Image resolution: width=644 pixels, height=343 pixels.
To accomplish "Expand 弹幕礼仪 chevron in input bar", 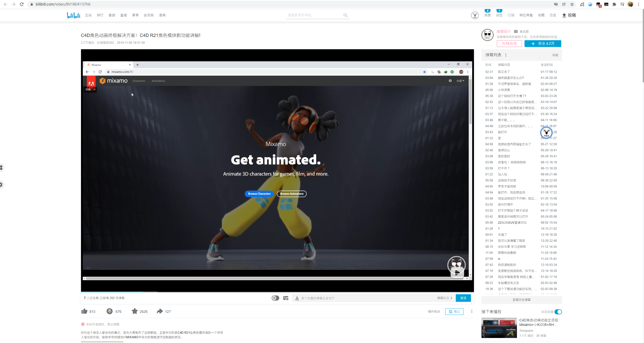I will click(x=451, y=298).
